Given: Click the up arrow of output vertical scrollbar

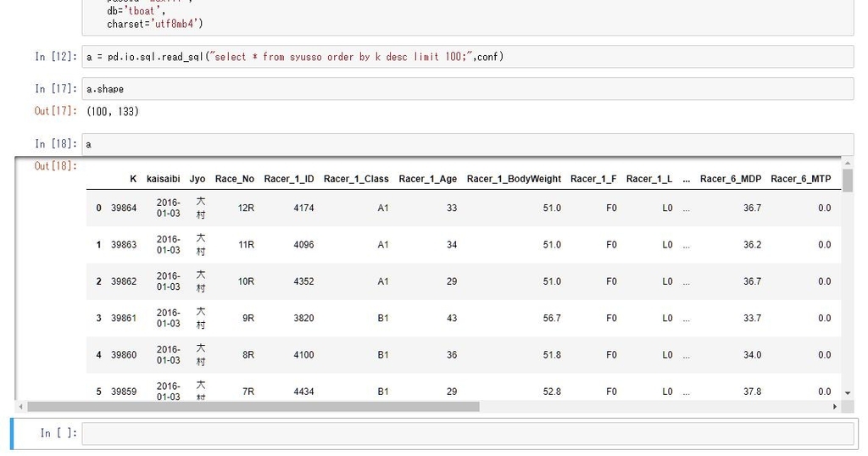Looking at the screenshot, I should (848, 164).
